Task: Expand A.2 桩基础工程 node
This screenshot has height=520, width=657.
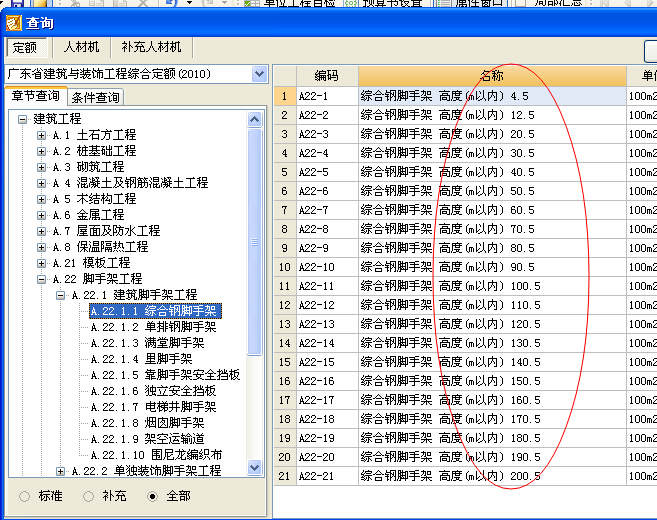Action: tap(41, 151)
